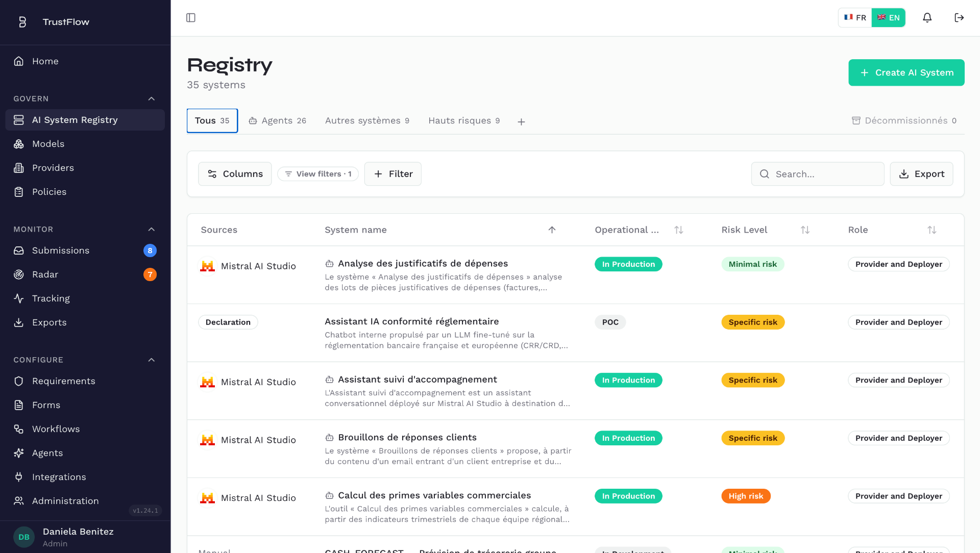
Task: Click the DB avatar
Action: 24,537
